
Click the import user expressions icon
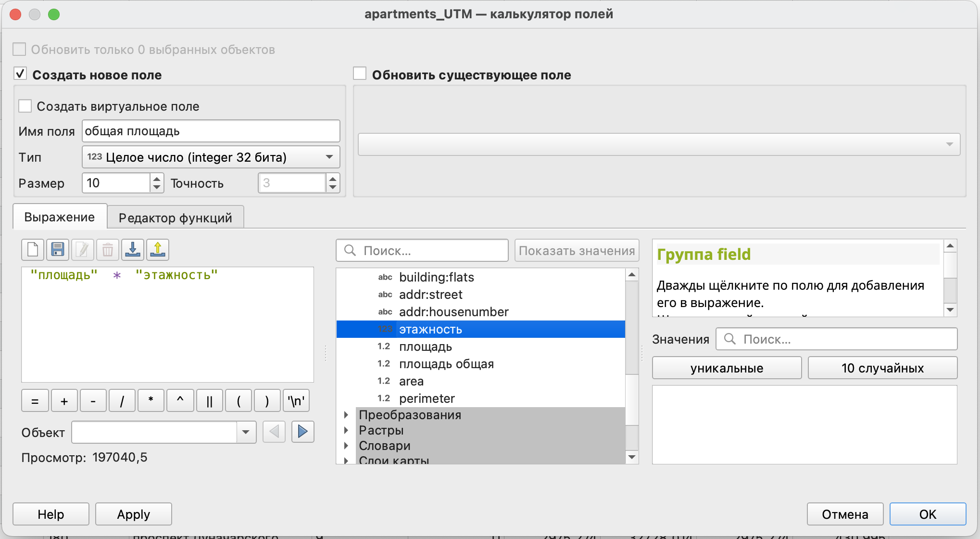pos(133,249)
